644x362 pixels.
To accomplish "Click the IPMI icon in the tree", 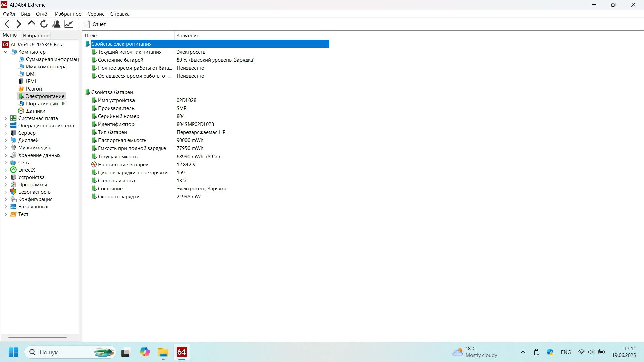I will (21, 81).
